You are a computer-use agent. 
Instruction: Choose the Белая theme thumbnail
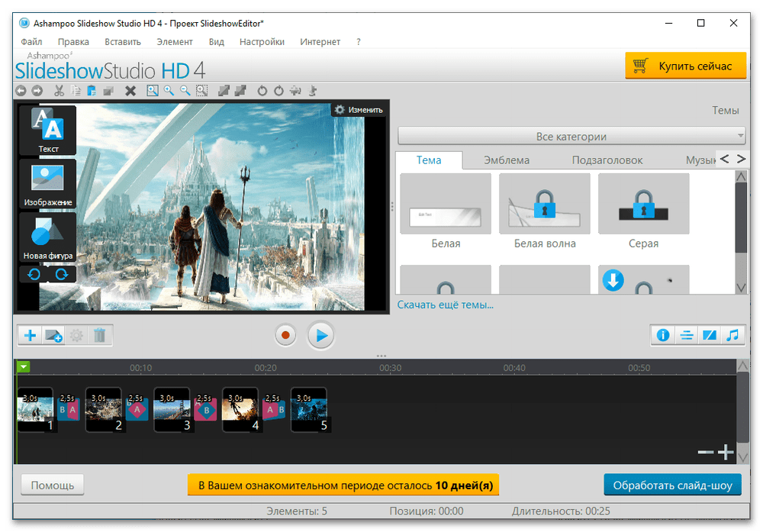coord(446,204)
